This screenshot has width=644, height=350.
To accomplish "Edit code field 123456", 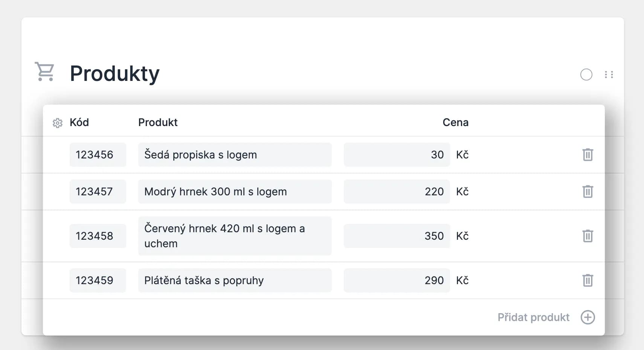I will [98, 155].
